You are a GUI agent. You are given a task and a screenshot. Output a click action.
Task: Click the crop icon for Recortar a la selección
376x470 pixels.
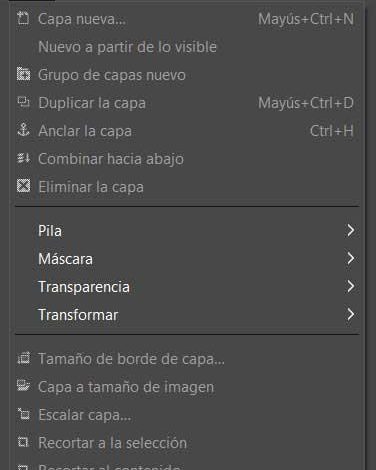pyautogui.click(x=23, y=443)
